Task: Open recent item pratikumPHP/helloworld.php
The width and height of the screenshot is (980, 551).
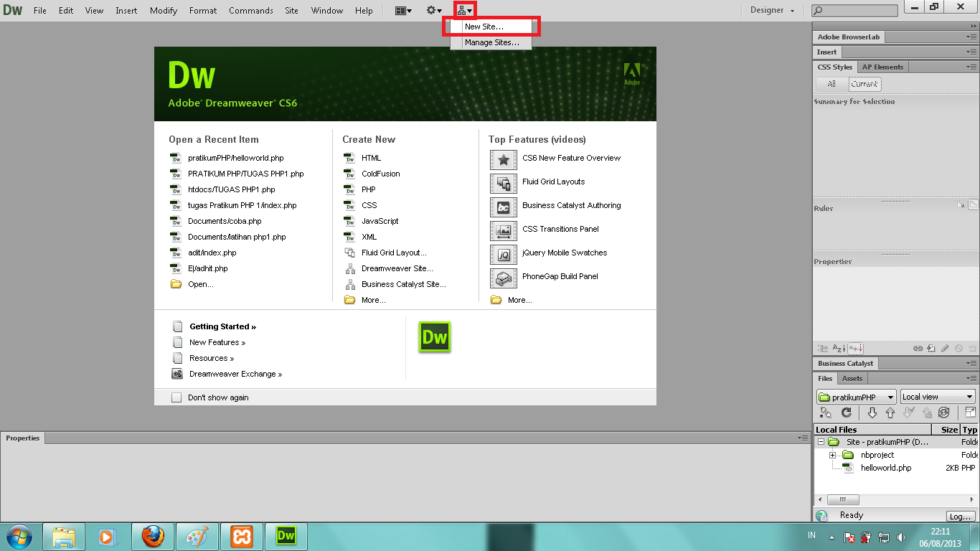Action: pyautogui.click(x=236, y=158)
